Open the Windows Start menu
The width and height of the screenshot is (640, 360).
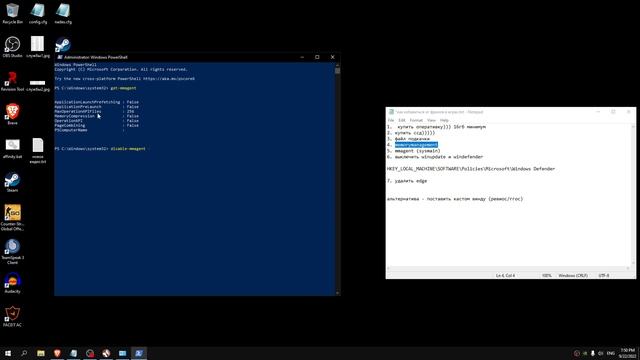[8, 353]
